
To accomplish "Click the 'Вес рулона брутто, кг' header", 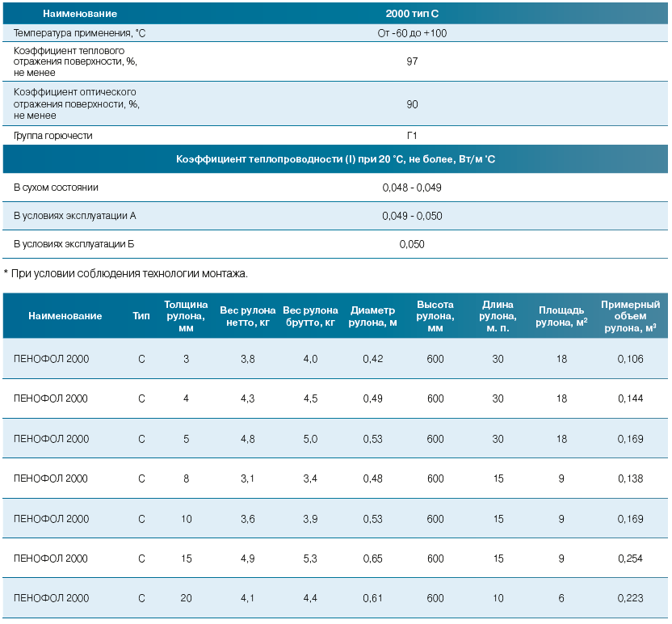I will tap(310, 316).
